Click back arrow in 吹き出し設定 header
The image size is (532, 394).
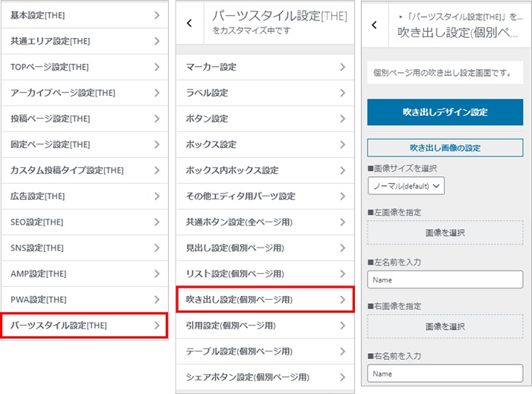[374, 24]
